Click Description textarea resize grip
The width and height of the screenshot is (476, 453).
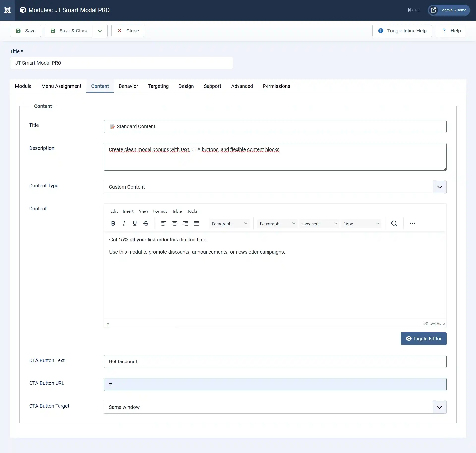[x=445, y=169]
